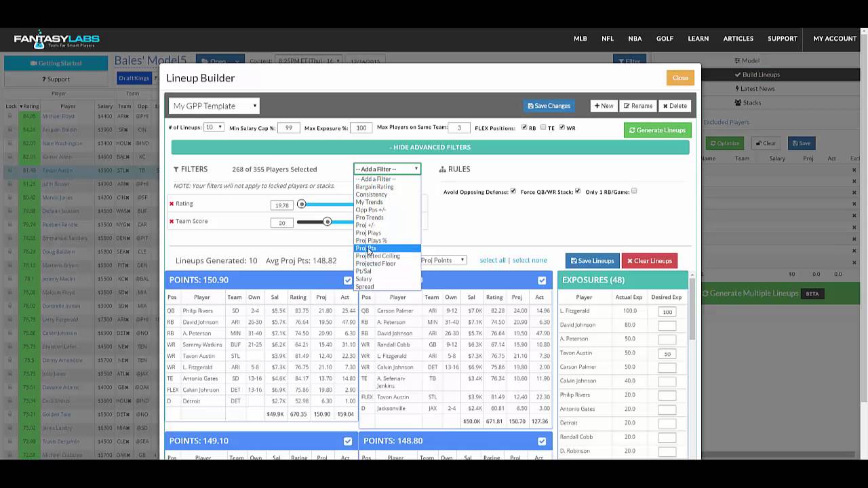Open the MLB nav menu
The width and height of the screenshot is (868, 488).
(x=580, y=39)
